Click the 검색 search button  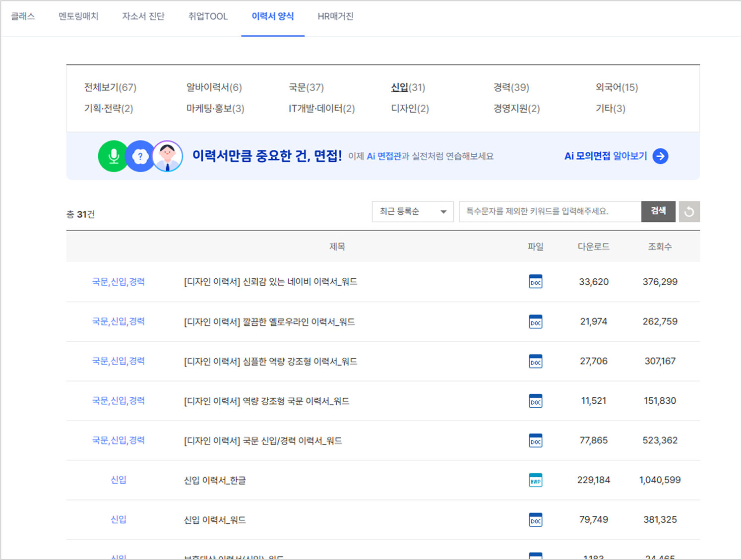click(x=658, y=212)
